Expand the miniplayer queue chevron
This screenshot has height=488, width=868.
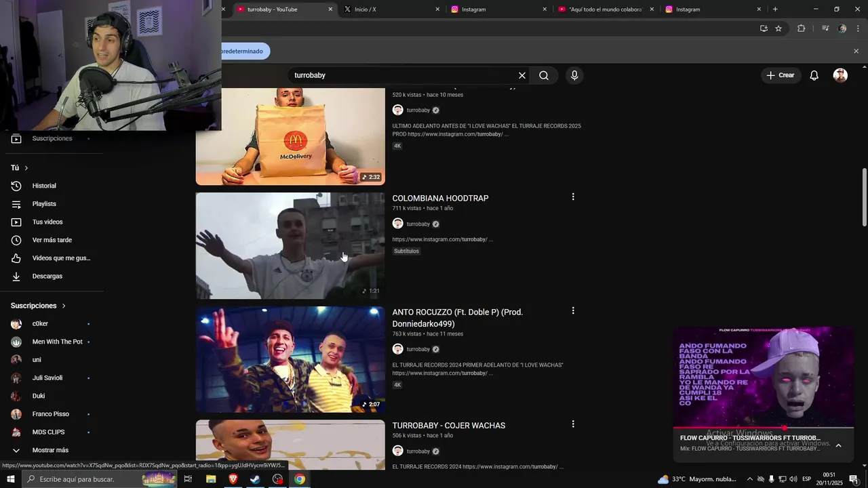838,445
